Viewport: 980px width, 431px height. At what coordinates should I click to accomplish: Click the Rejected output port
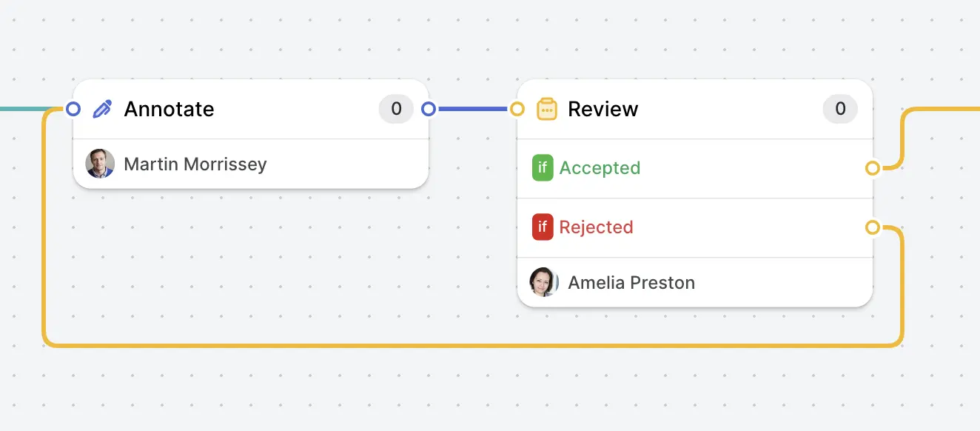[x=873, y=227]
